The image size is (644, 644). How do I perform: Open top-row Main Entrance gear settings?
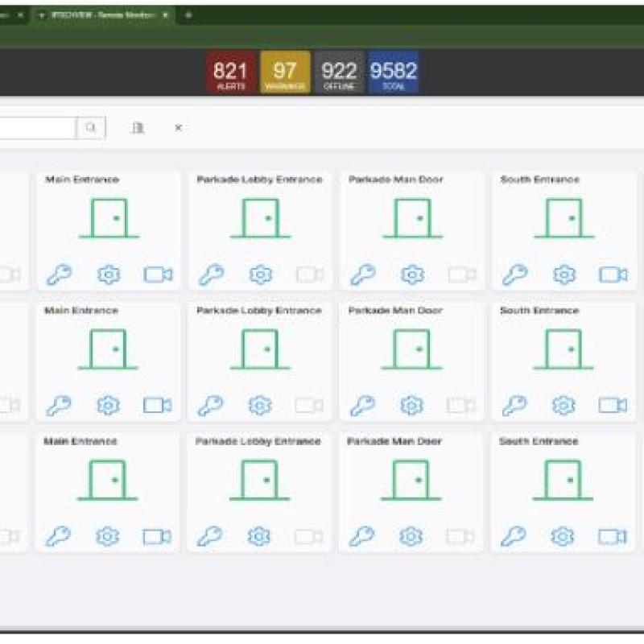click(109, 275)
